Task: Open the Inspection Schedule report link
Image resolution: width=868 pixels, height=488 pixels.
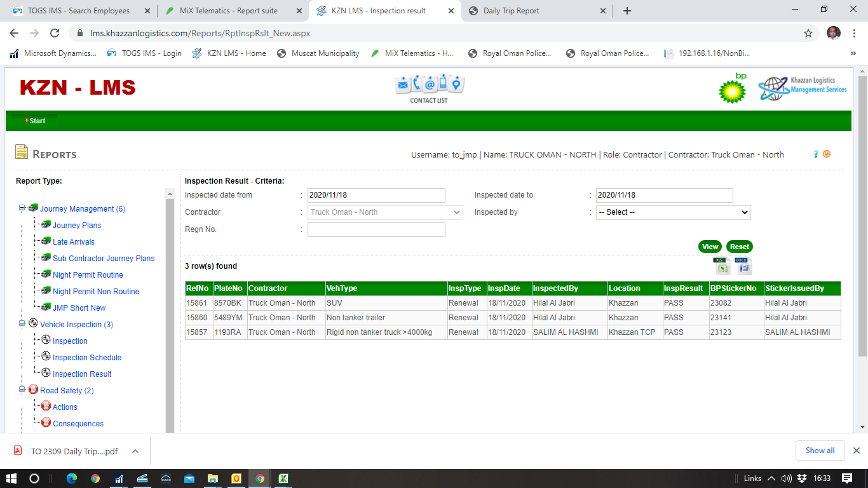Action: [87, 358]
